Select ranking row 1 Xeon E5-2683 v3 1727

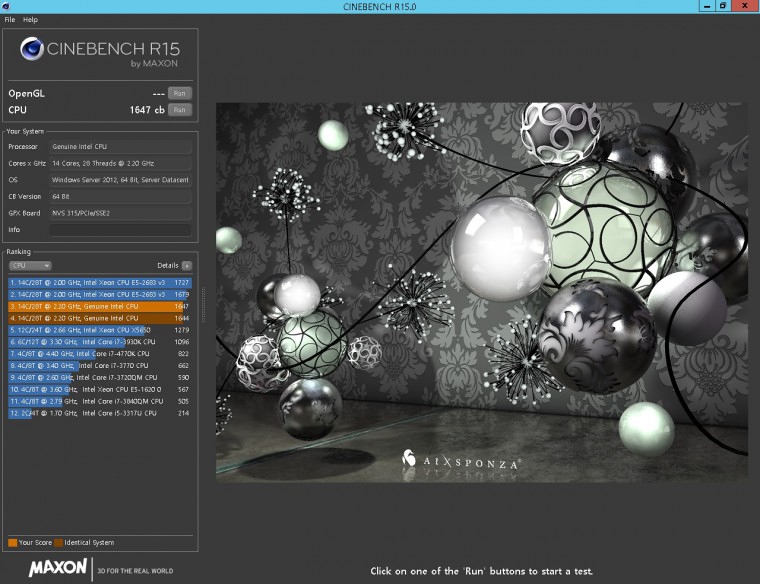(99, 283)
